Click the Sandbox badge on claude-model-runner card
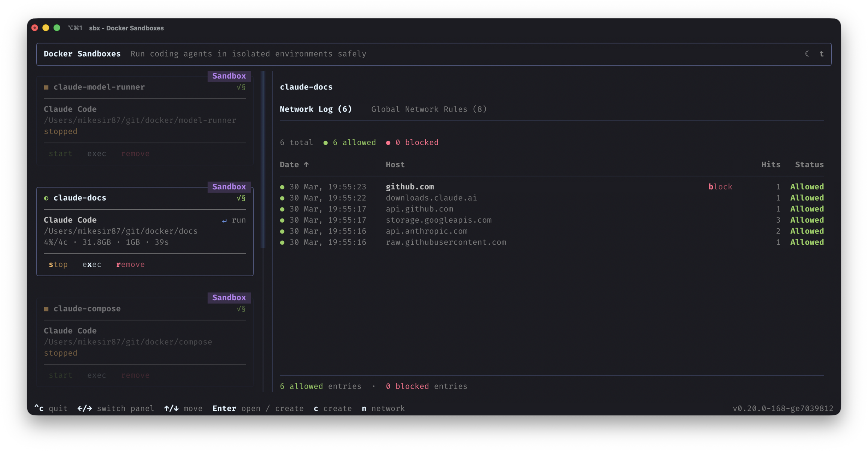Screen dimensions: 868x451 point(229,76)
